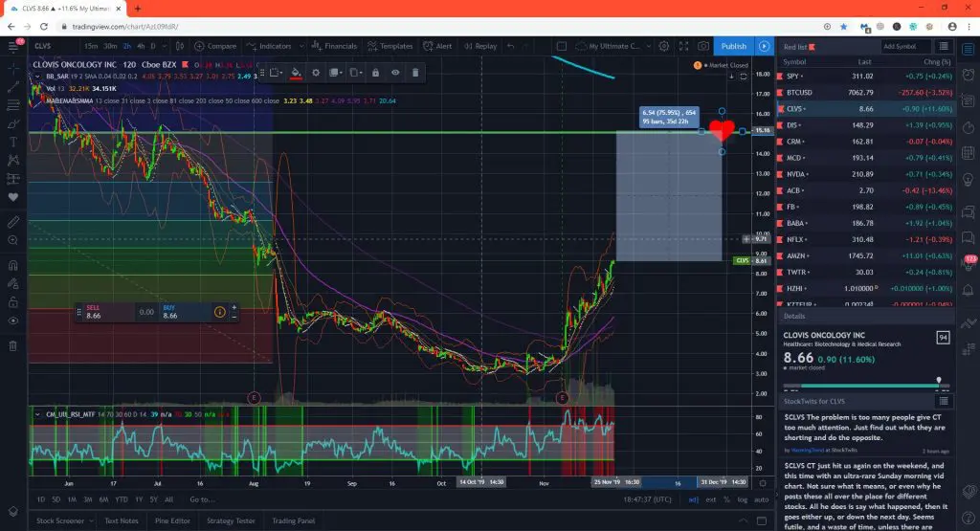Click the blue Publish button

(733, 46)
